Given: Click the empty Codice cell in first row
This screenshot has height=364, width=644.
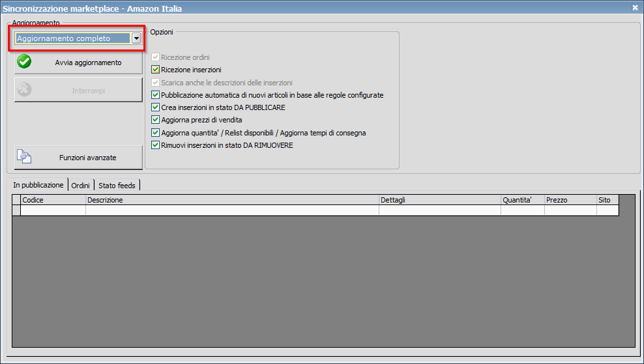Looking at the screenshot, I should tap(53, 210).
